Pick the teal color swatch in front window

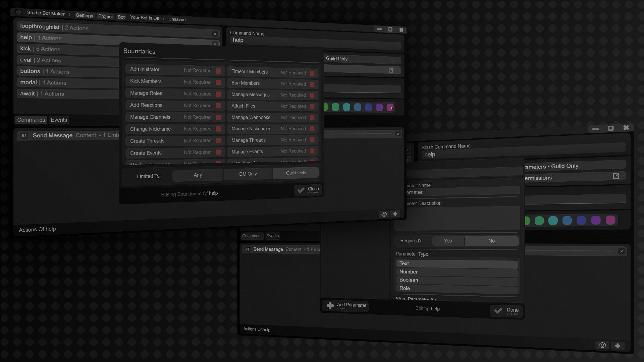tap(346, 107)
